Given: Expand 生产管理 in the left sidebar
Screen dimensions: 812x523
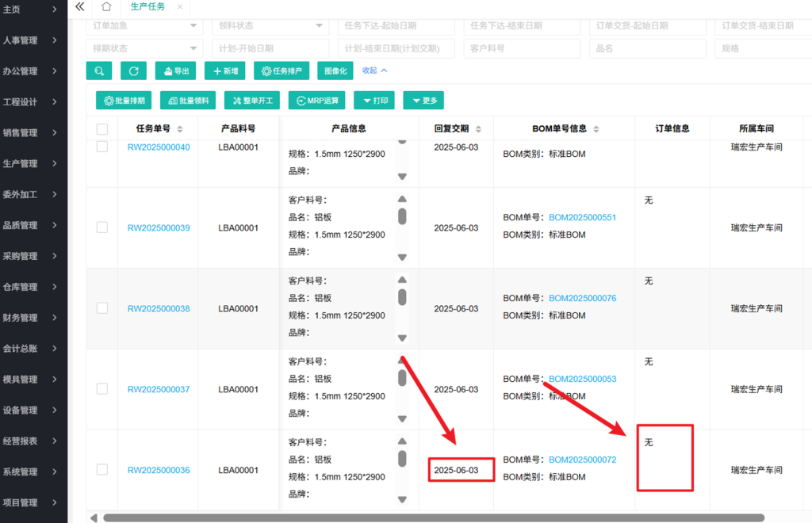Looking at the screenshot, I should click(33, 163).
